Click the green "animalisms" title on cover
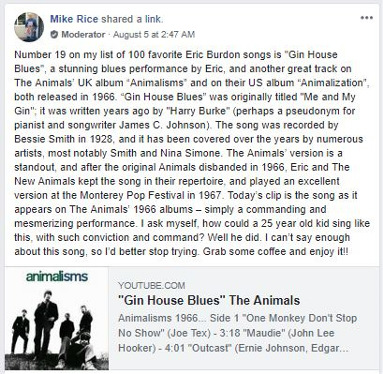 (57, 276)
